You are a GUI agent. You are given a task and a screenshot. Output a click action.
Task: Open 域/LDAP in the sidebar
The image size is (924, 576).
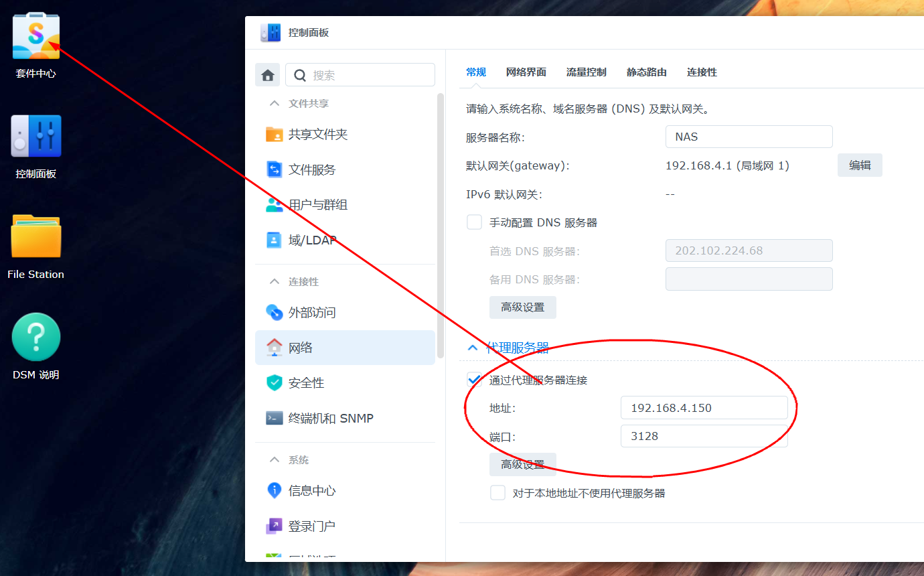click(x=345, y=240)
